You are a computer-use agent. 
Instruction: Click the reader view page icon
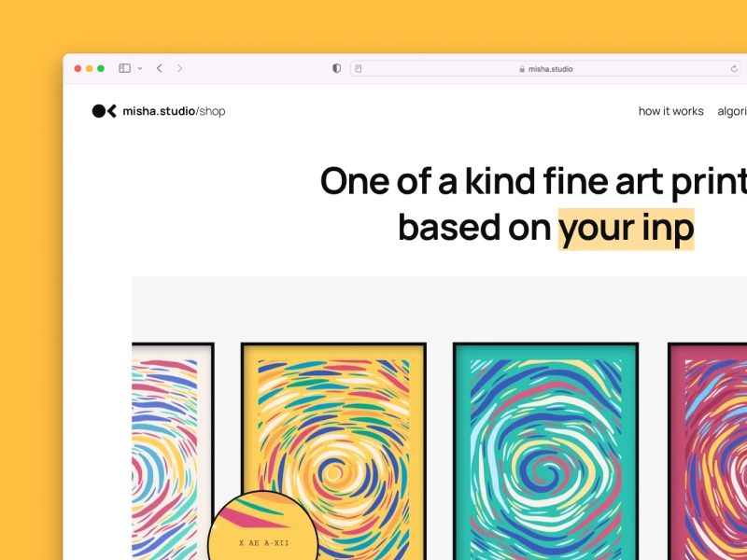coord(359,68)
